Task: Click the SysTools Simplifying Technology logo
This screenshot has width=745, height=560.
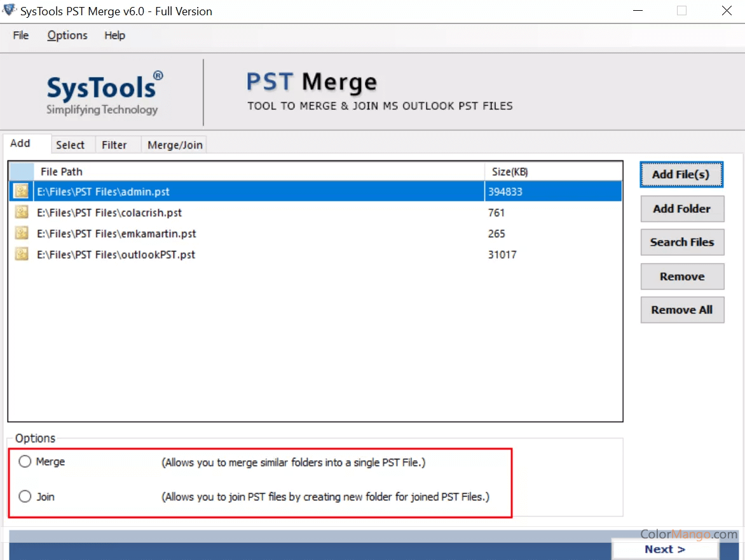Action: (103, 93)
